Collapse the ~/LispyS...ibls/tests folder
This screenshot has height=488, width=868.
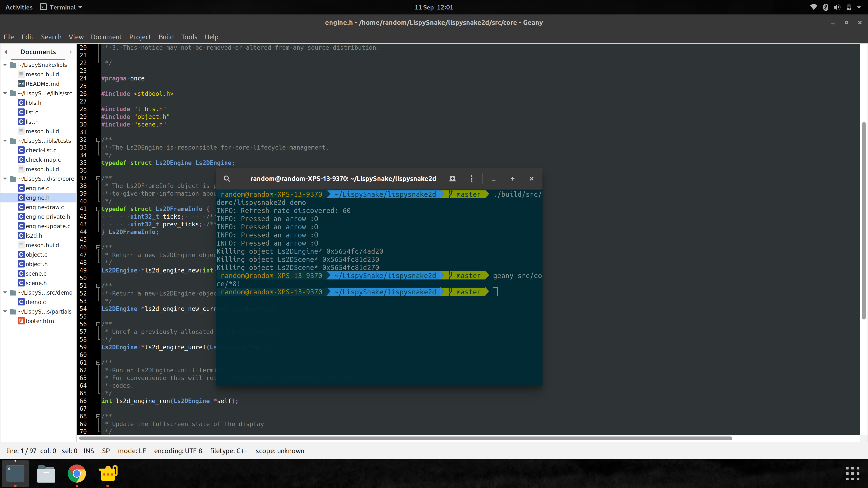coord(5,141)
